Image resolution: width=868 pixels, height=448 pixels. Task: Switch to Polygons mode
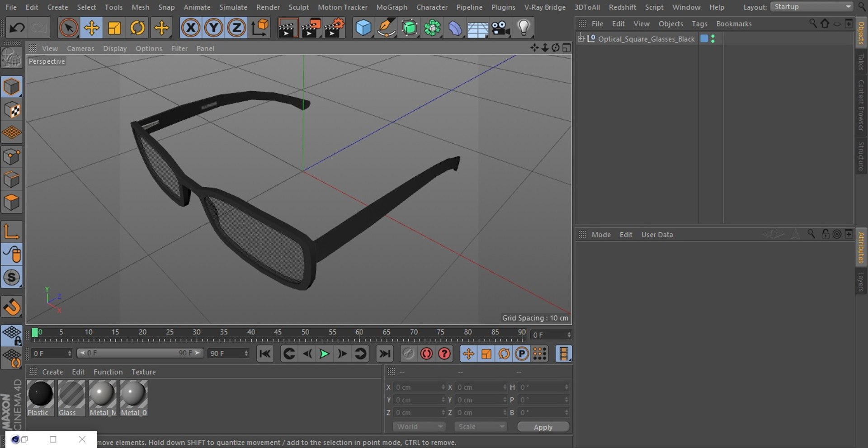pyautogui.click(x=12, y=203)
